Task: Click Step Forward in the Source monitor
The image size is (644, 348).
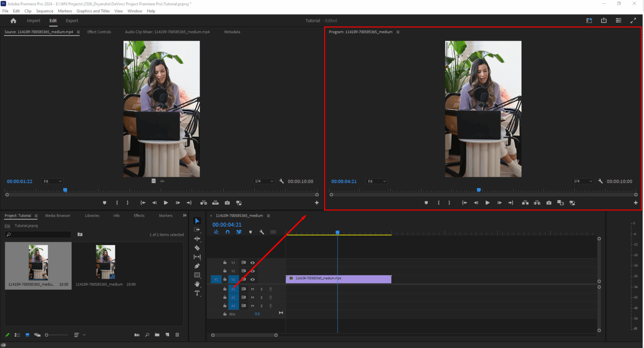Action: click(177, 203)
